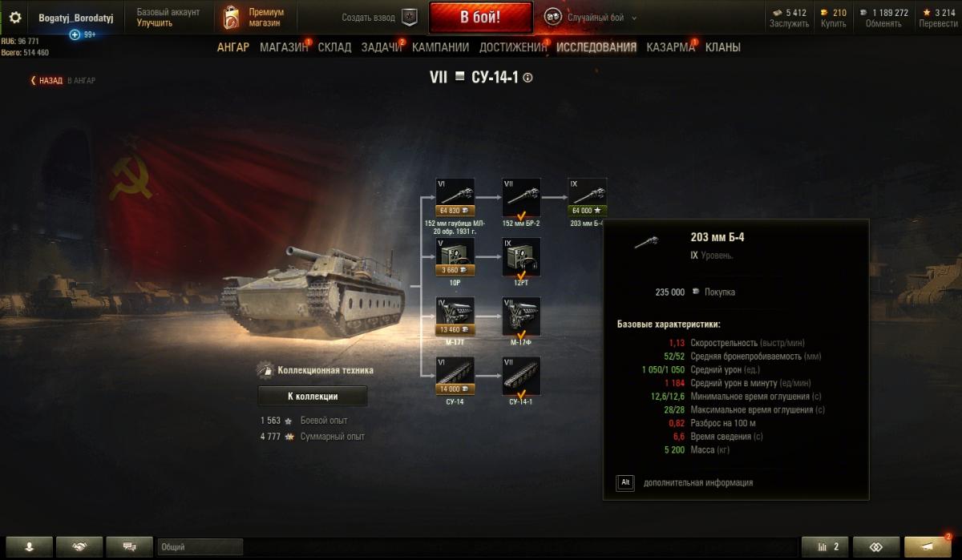
Task: Open the settings gear menu
Action: [14, 17]
